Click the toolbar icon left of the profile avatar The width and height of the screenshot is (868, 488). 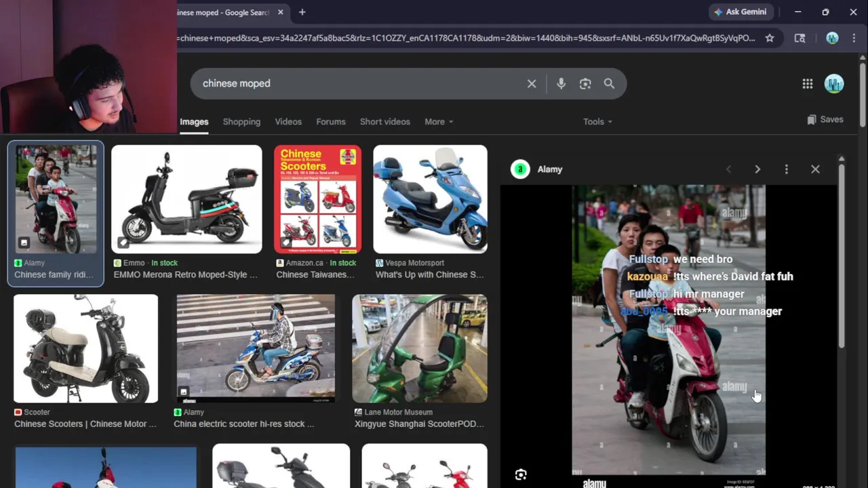pyautogui.click(x=800, y=38)
